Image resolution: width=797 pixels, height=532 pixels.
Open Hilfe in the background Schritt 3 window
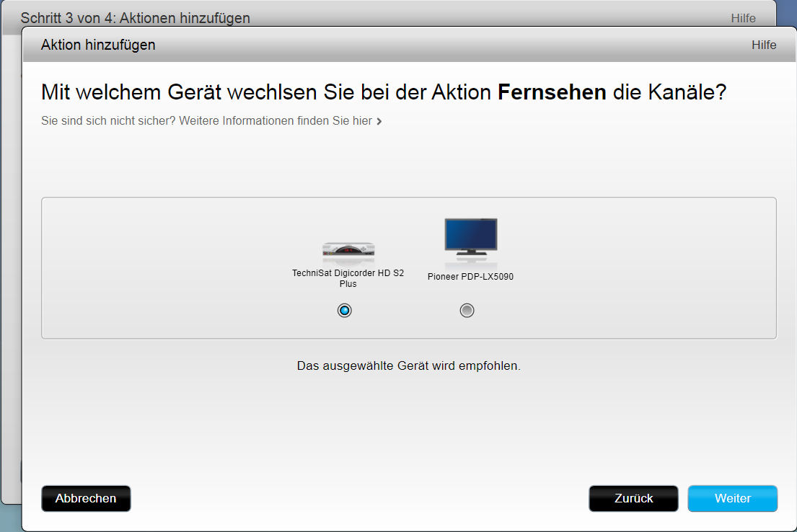coord(743,18)
